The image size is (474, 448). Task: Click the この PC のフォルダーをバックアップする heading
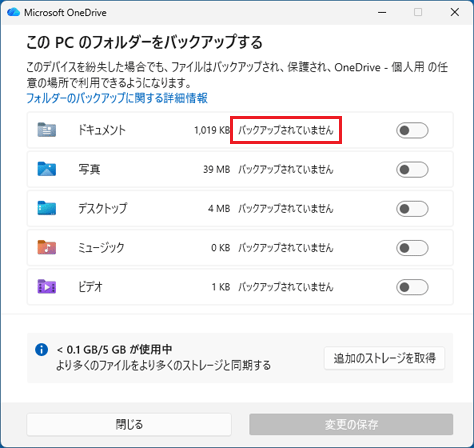[x=144, y=42]
